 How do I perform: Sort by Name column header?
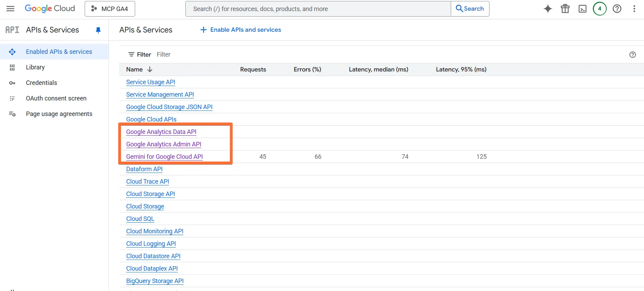point(139,69)
